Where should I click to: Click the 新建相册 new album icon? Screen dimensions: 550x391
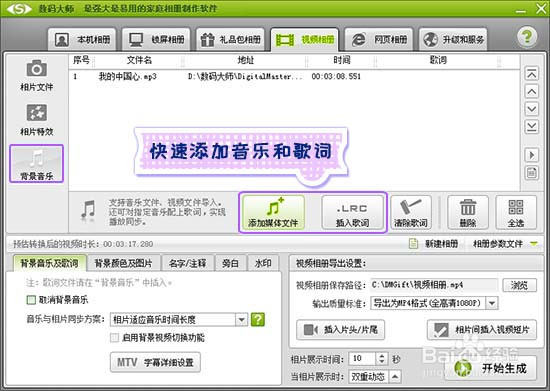pos(414,243)
